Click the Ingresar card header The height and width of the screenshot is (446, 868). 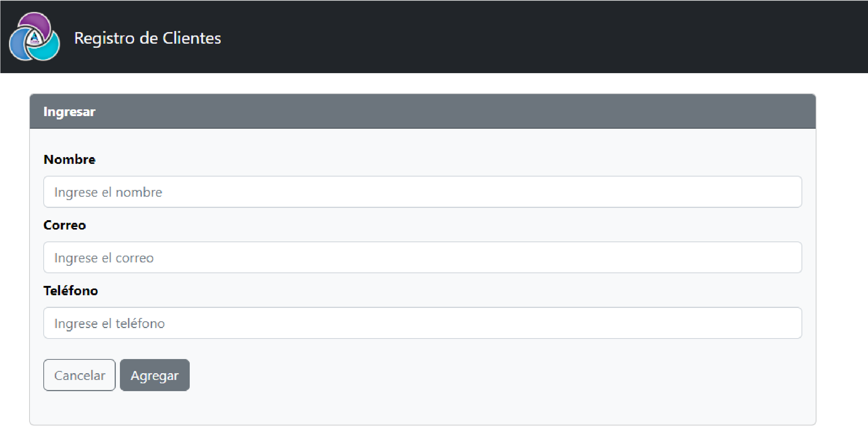click(x=69, y=112)
